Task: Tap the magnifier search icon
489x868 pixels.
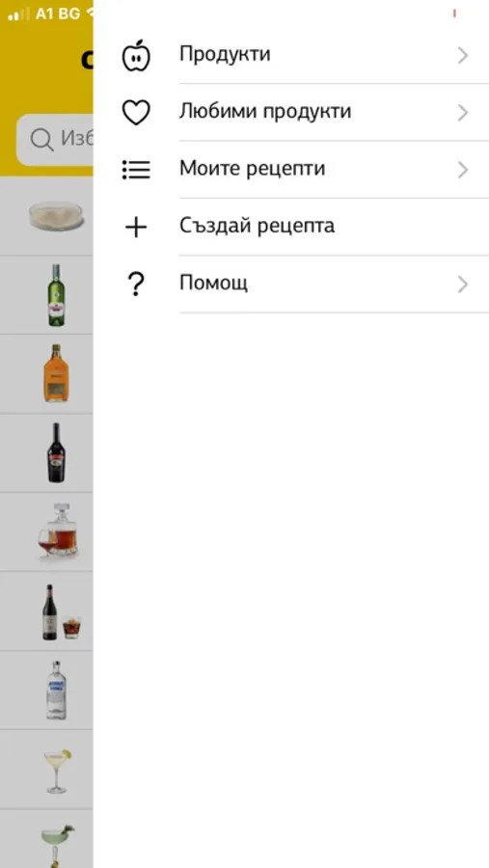Action: click(42, 140)
